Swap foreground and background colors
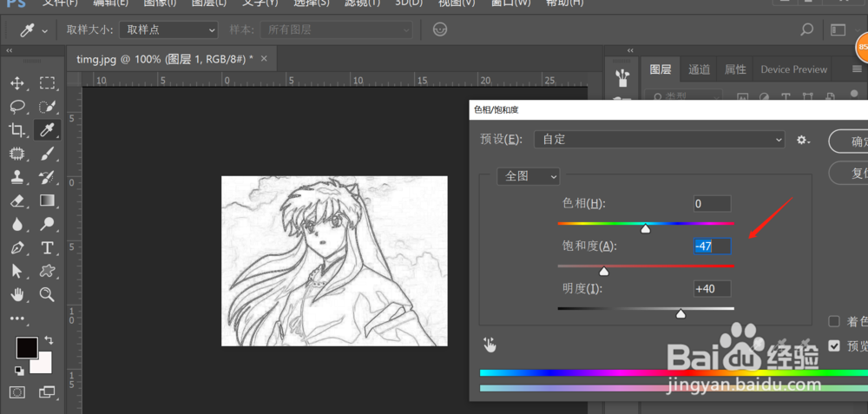This screenshot has height=414, width=868. (48, 340)
